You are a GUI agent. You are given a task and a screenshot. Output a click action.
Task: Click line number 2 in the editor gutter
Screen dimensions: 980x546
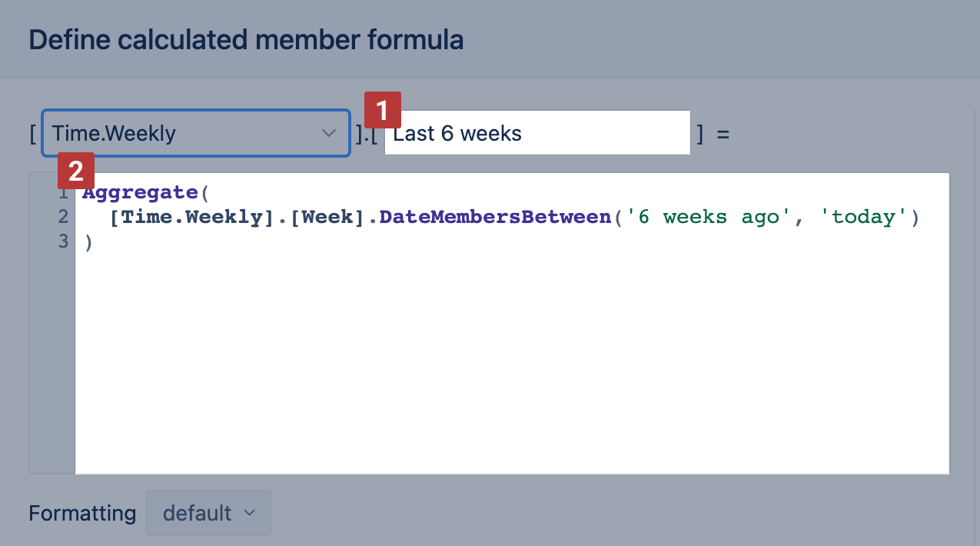(x=63, y=217)
